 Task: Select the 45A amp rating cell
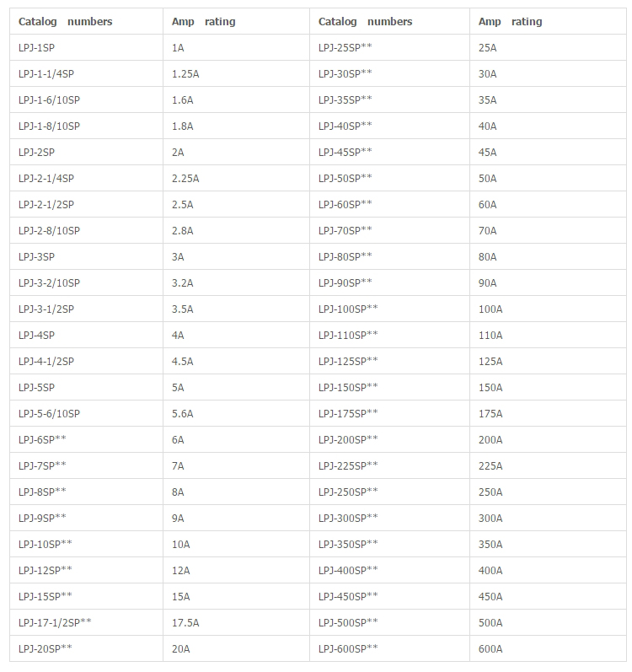click(487, 153)
